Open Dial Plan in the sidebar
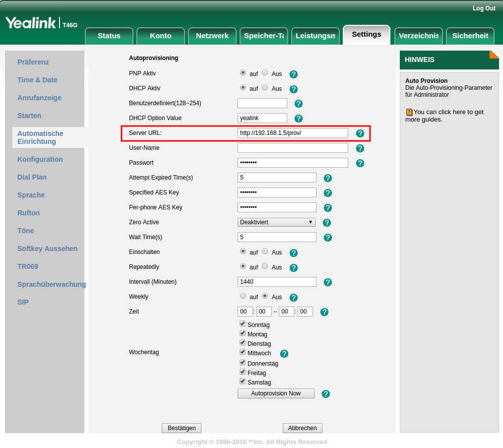This screenshot has height=448, width=503. pos(32,177)
